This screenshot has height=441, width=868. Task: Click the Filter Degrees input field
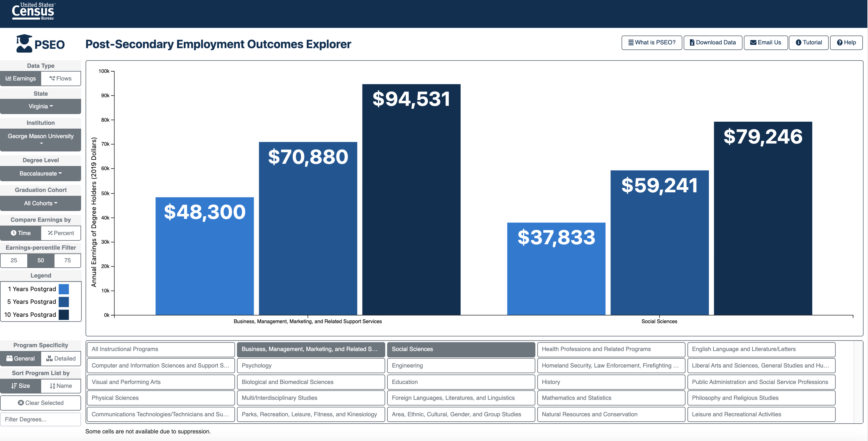[41, 419]
